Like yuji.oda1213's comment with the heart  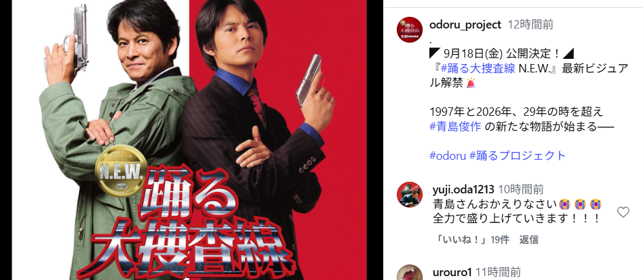(623, 212)
